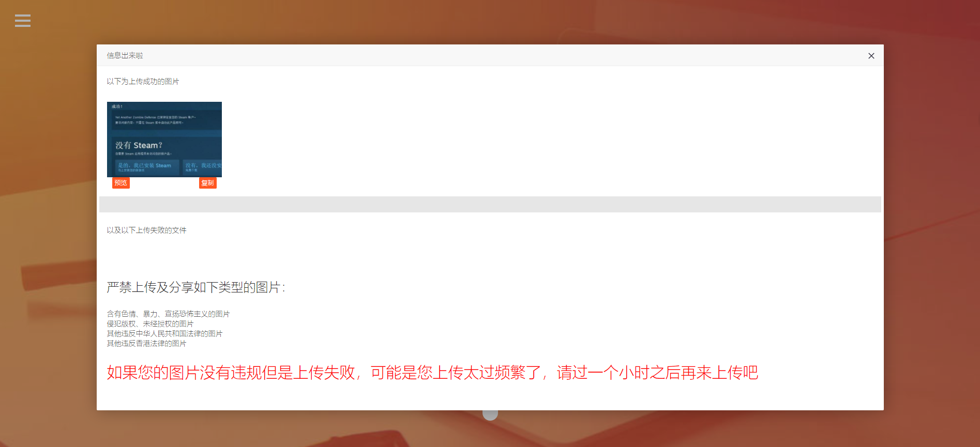Click the red upload-failure warning text

click(433, 373)
